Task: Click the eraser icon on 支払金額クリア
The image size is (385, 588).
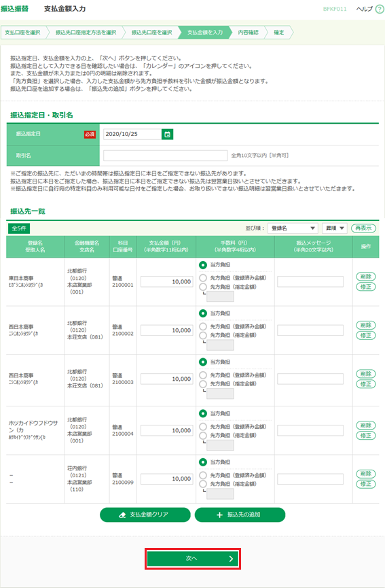Action: click(x=122, y=515)
